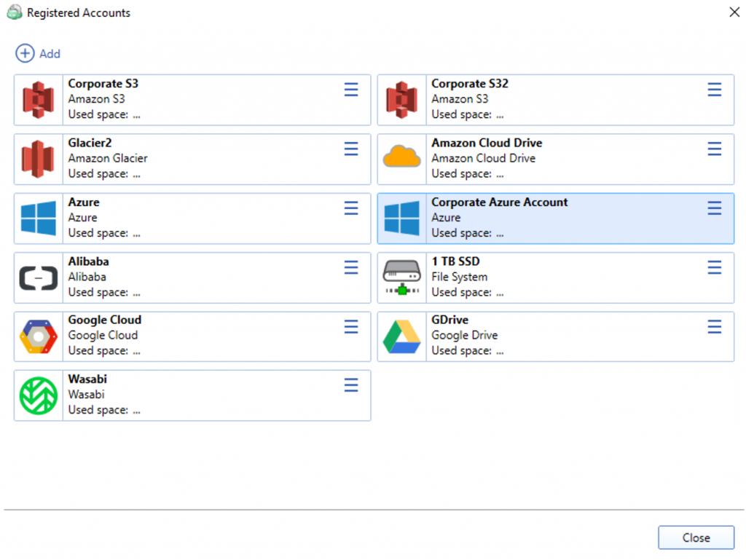Select the Google Cloud icon
The height and width of the screenshot is (560, 746).
(x=38, y=336)
